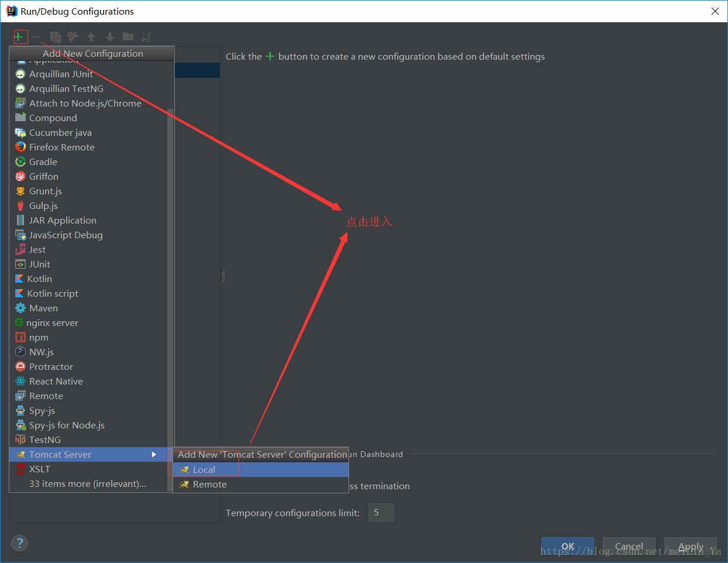Click the Move Up arrow icon

point(91,37)
